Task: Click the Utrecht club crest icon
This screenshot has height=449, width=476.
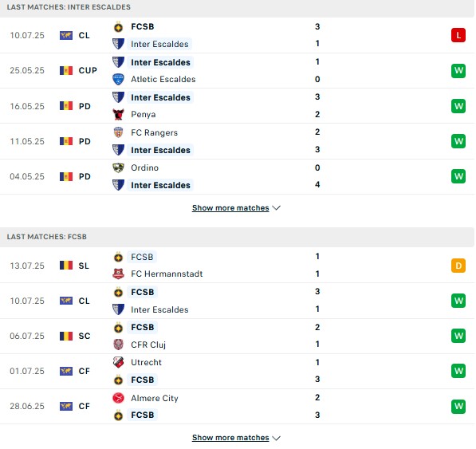Action: click(x=118, y=362)
